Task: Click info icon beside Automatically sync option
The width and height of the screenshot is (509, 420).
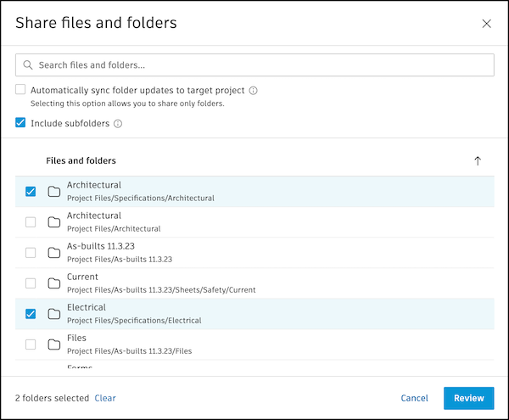Action: pos(254,90)
